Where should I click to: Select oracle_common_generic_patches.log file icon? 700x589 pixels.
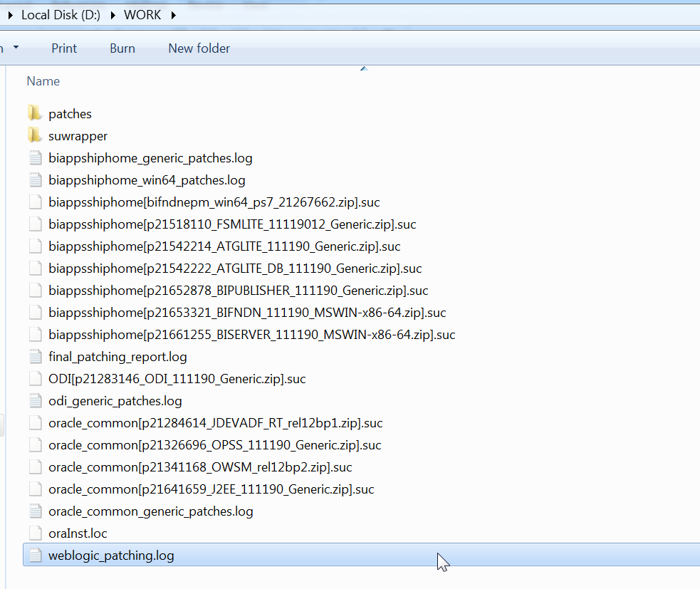point(36,511)
